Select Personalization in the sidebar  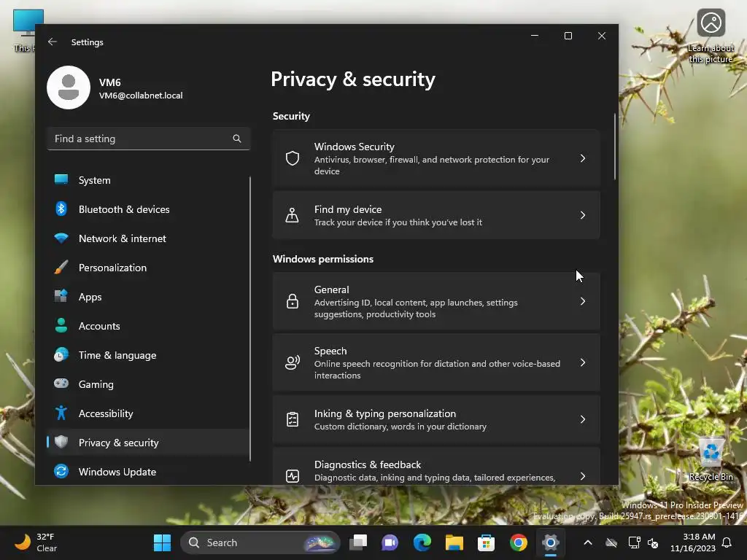pos(147,267)
